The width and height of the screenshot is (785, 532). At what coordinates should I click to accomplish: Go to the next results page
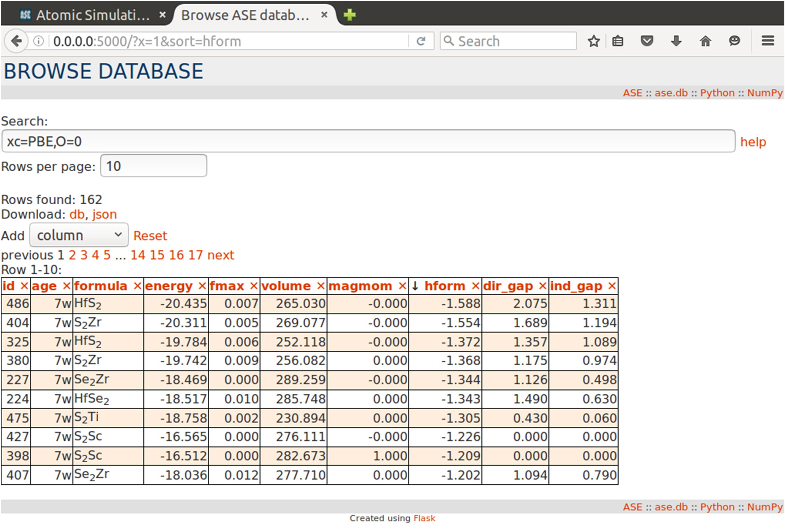pos(220,255)
